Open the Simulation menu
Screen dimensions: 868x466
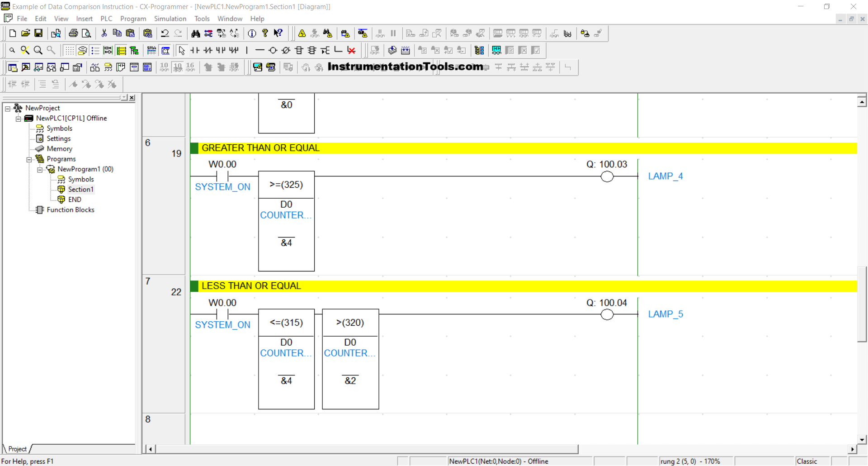pyautogui.click(x=170, y=19)
